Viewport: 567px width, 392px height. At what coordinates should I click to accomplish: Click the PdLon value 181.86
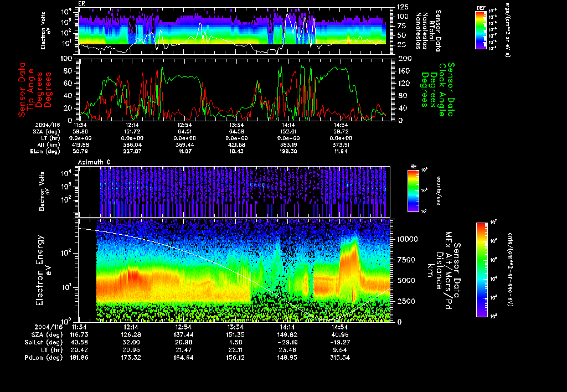[x=79, y=358]
